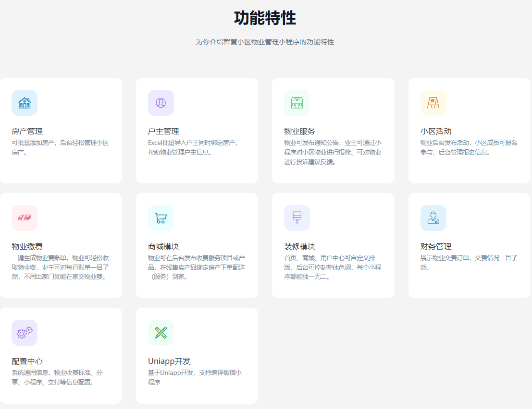Select the shopping cart icon for 商城模块
This screenshot has width=532, height=409.
click(161, 218)
